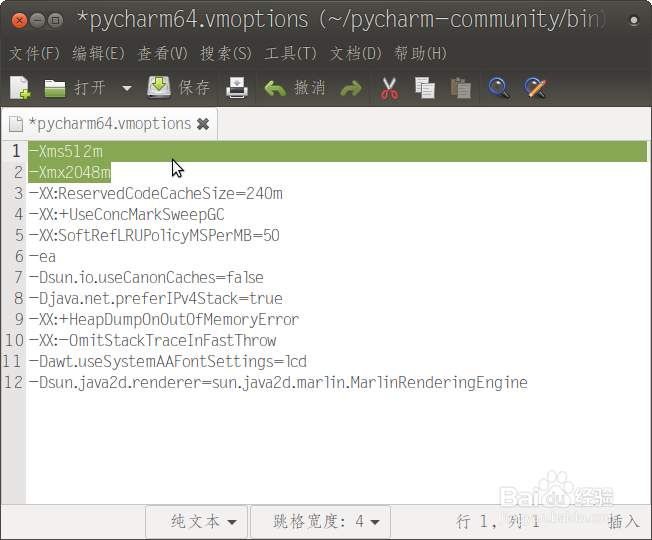Redo with the green forward arrow

click(x=351, y=88)
